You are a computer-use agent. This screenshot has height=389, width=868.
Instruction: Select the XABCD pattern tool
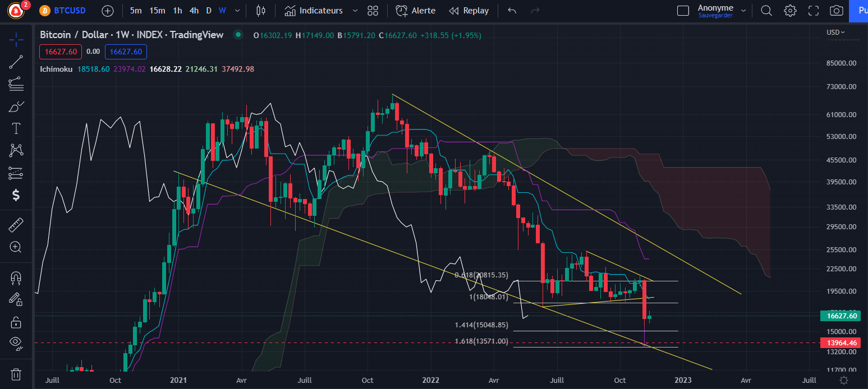pyautogui.click(x=16, y=150)
